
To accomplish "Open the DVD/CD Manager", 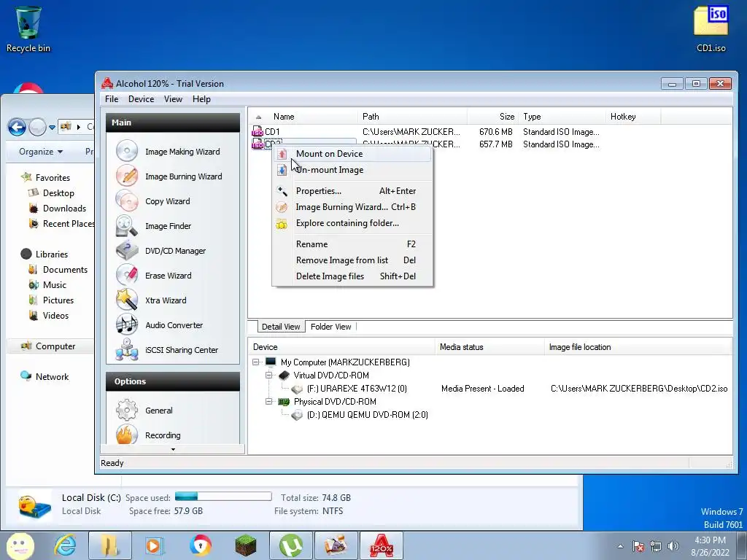I will tap(160, 251).
